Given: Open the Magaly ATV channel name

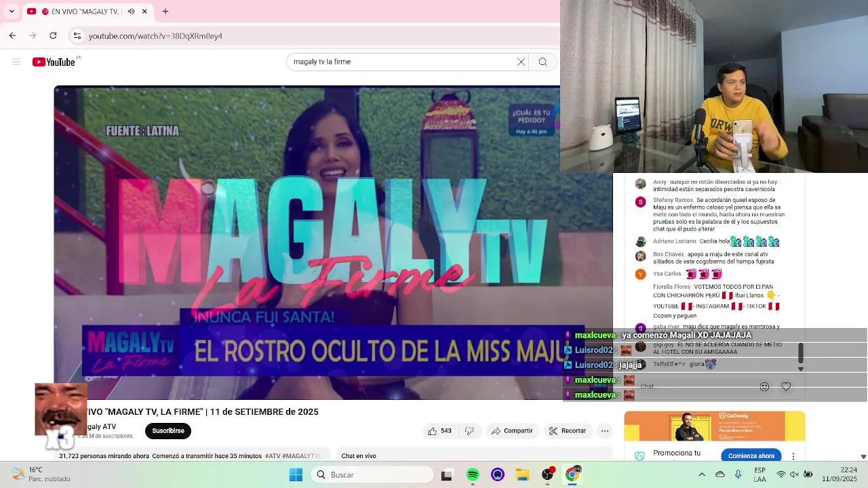Looking at the screenshot, I should (x=101, y=427).
